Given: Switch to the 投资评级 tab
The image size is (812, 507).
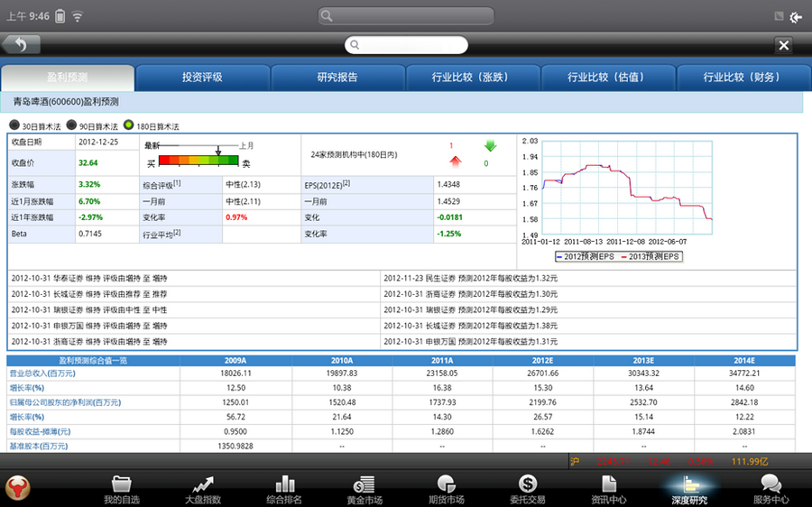Looking at the screenshot, I should (202, 78).
